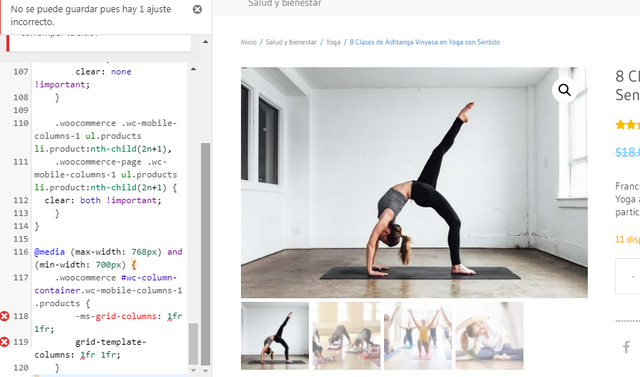The width and height of the screenshot is (640, 377).
Task: Click the Facebook share icon
Action: (x=626, y=347)
